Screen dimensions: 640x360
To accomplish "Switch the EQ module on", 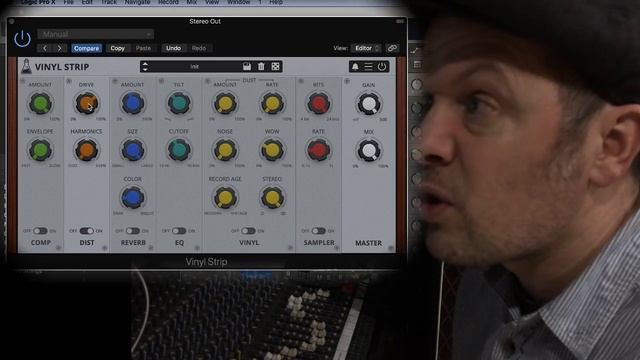I will (x=179, y=231).
